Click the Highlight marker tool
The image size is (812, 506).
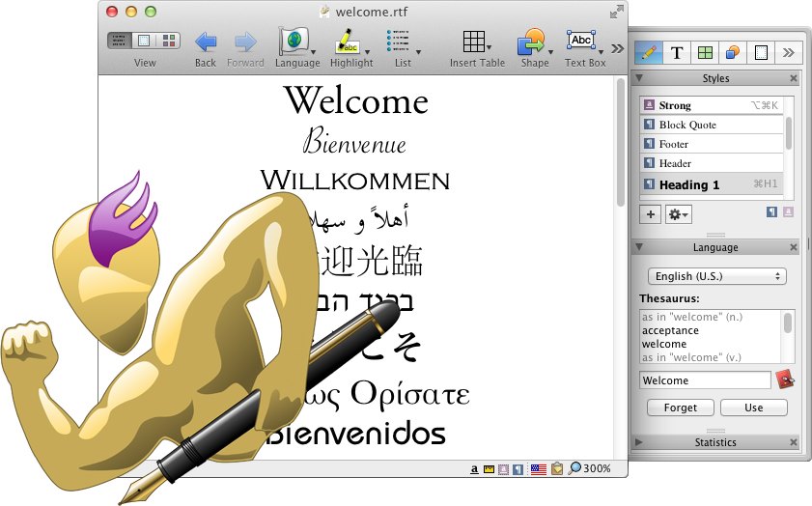(x=348, y=42)
